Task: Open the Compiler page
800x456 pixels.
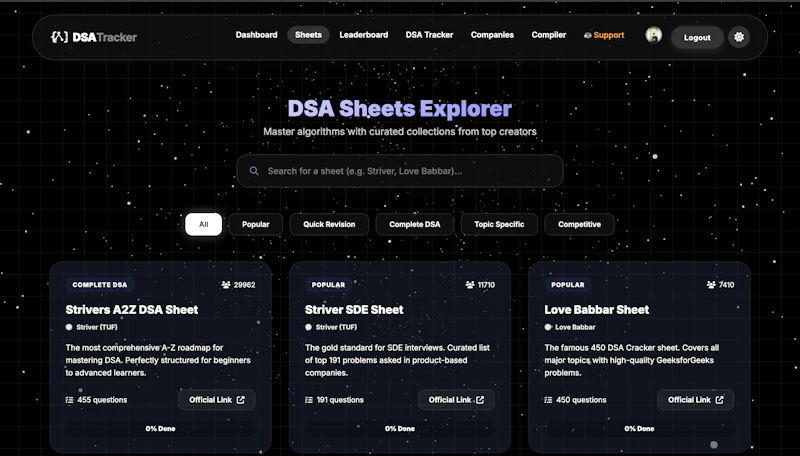Action: (548, 35)
